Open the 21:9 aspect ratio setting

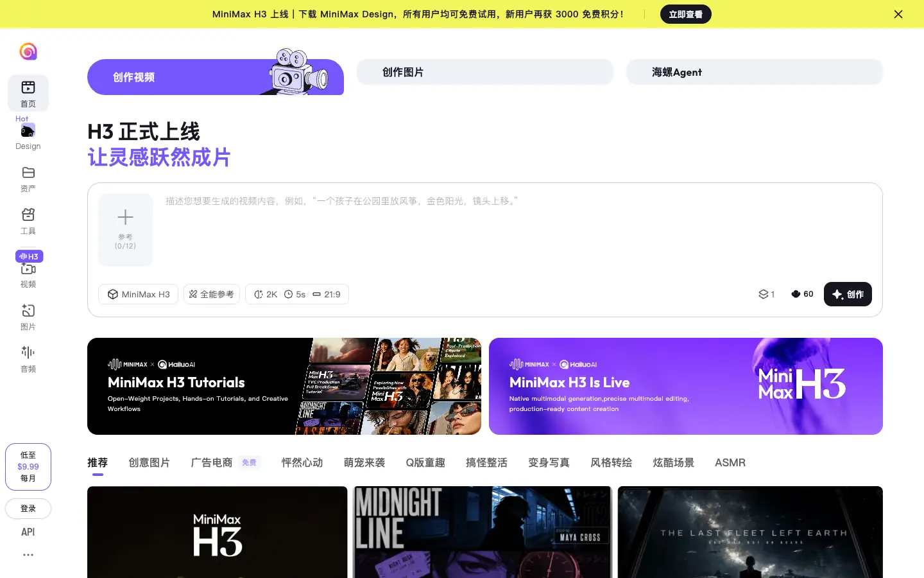[x=327, y=294]
